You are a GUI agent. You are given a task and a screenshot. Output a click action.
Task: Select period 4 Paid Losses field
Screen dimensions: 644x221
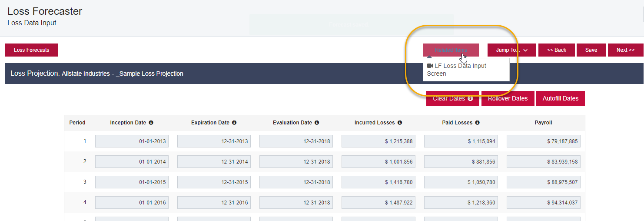(x=461, y=203)
